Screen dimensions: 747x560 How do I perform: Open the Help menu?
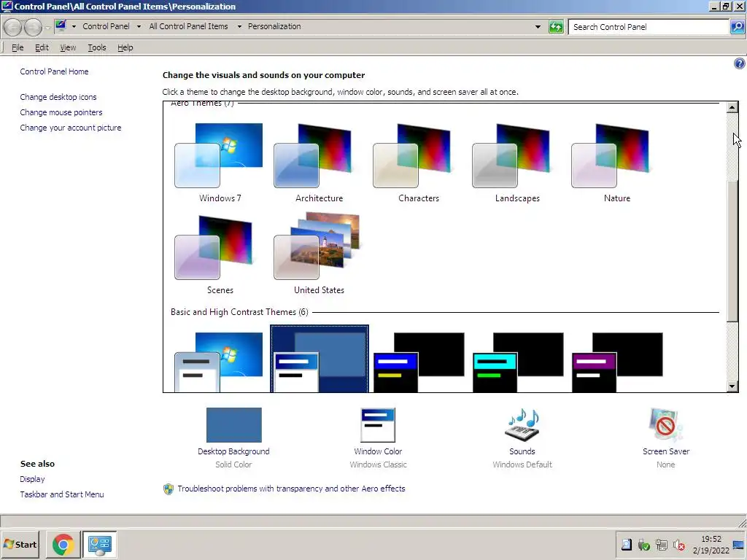[125, 47]
